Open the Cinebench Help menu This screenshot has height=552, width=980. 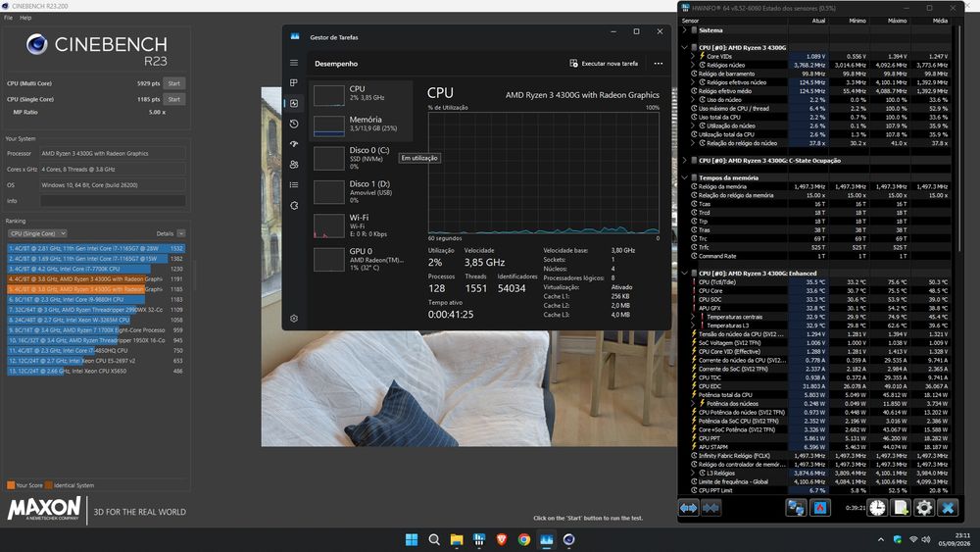tap(25, 18)
